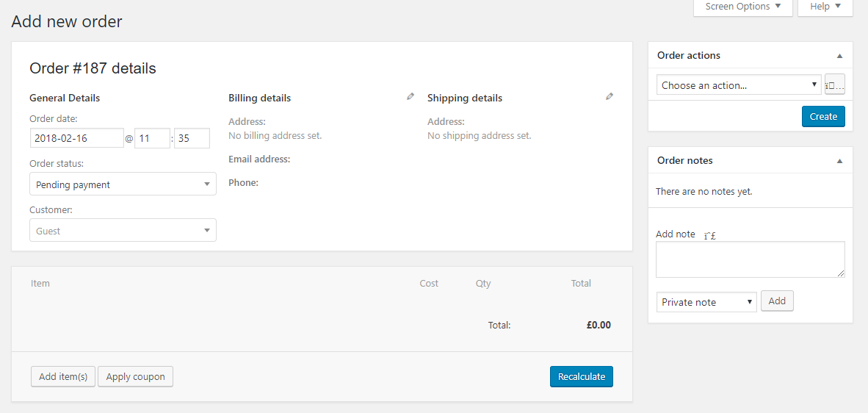
Task: Open the Help tab
Action: tap(825, 7)
